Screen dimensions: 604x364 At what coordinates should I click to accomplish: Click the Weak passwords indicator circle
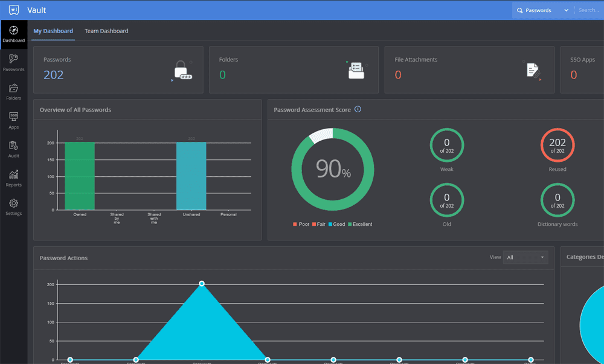[446, 145]
